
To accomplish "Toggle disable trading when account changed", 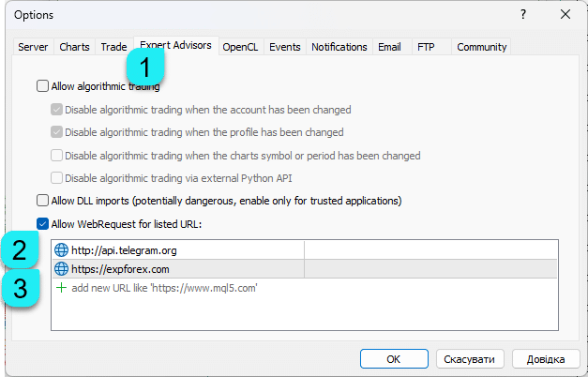I will pos(57,110).
